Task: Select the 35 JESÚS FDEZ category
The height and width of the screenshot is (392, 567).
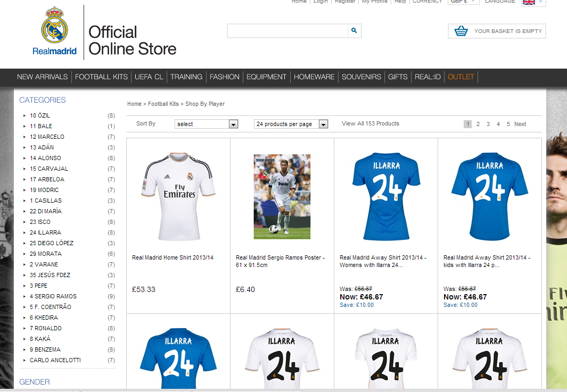Action: tap(50, 276)
